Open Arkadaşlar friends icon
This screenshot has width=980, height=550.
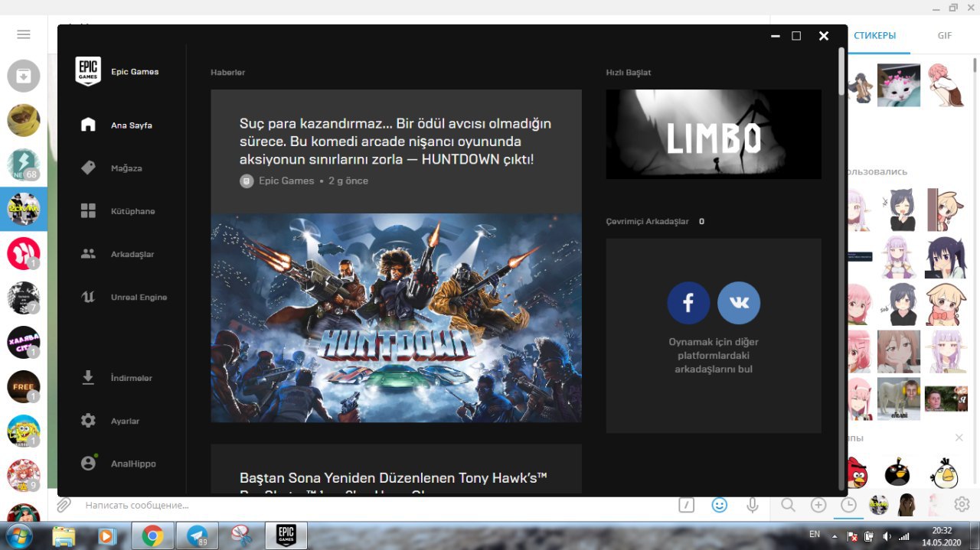click(x=88, y=254)
